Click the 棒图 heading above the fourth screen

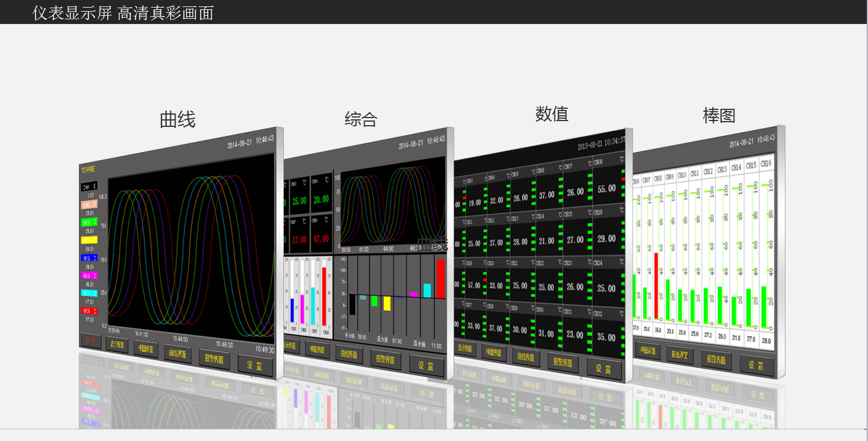[719, 116]
